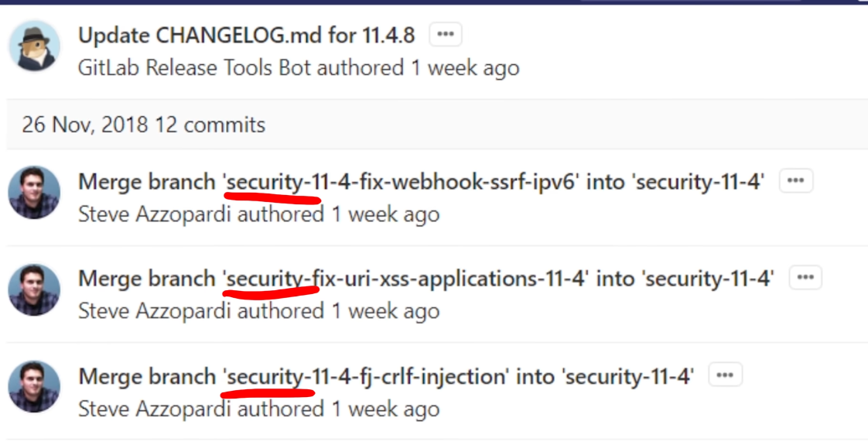Open the 'Update CHANGELOG.md for 11.4.8' commit

coord(246,36)
